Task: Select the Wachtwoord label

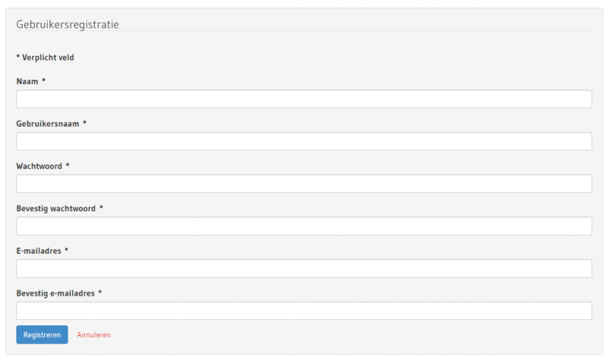Action: (x=40, y=166)
